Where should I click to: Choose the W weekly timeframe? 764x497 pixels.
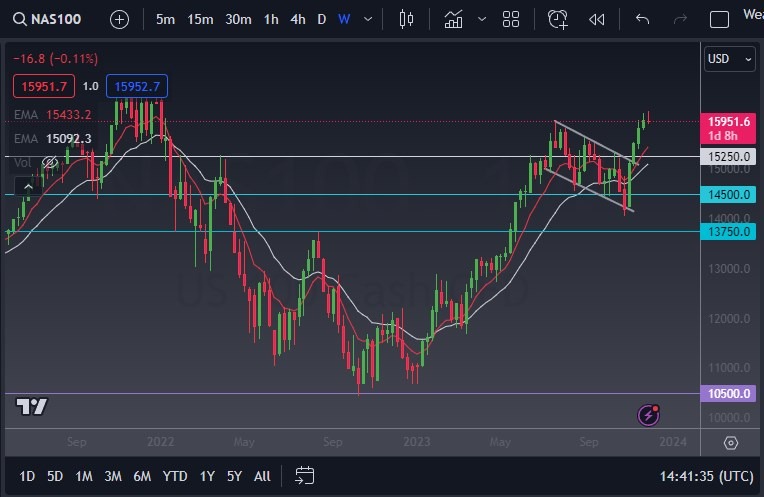pos(344,19)
